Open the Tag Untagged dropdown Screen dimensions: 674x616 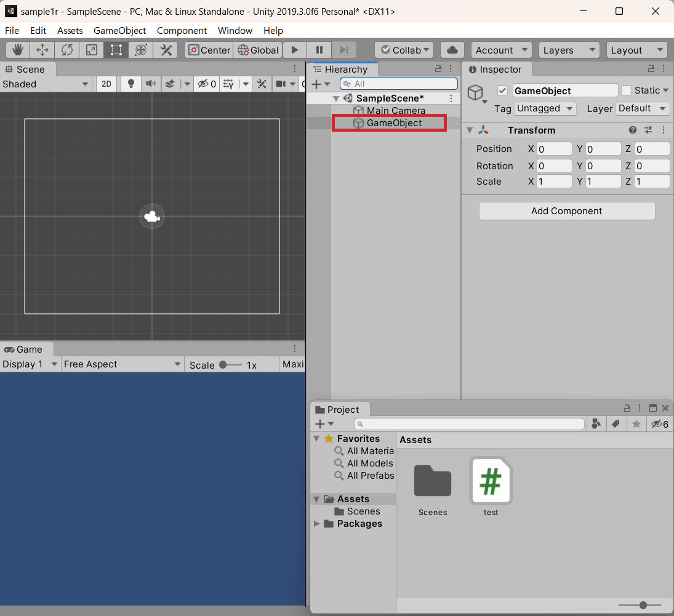tap(545, 108)
